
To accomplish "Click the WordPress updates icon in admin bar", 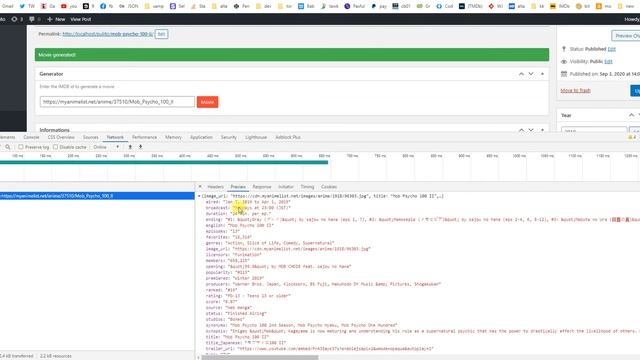I will point(14,19).
